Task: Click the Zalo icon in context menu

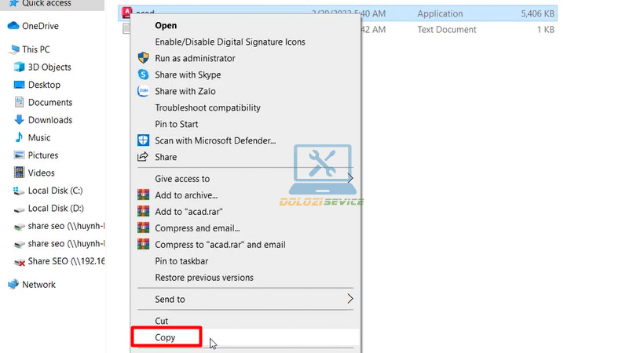Action: pyautogui.click(x=143, y=91)
